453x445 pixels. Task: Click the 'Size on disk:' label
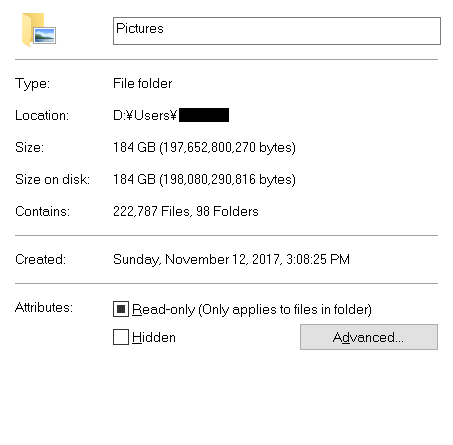52,179
